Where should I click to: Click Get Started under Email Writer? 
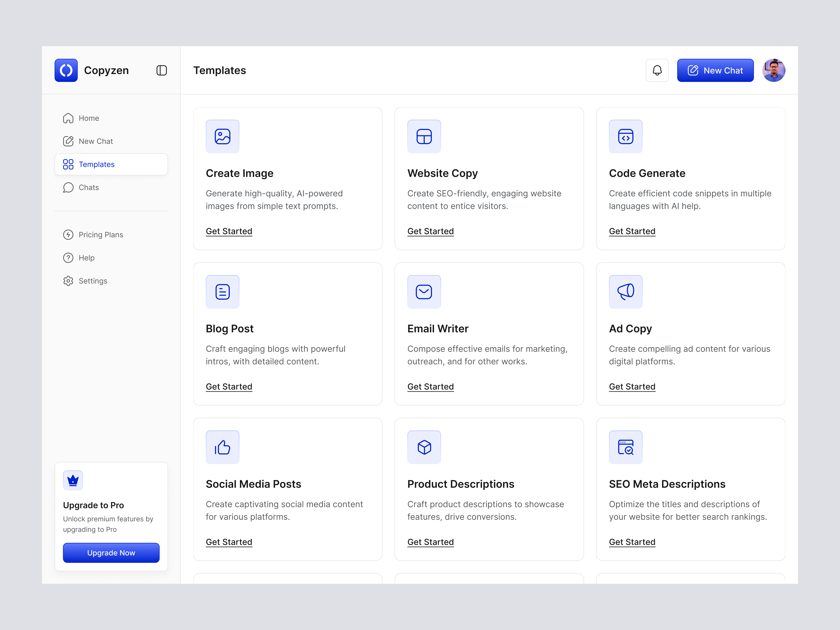(x=430, y=387)
